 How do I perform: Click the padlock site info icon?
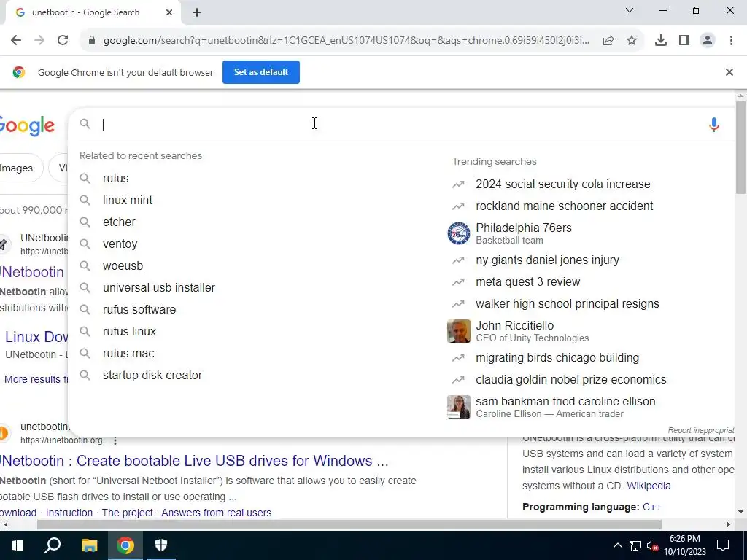[x=92, y=41]
